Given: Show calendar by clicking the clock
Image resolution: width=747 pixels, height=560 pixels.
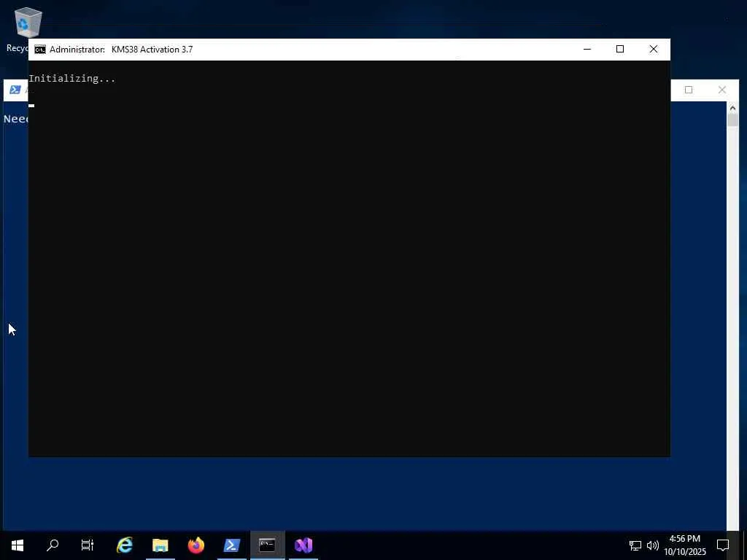Looking at the screenshot, I should pyautogui.click(x=685, y=545).
